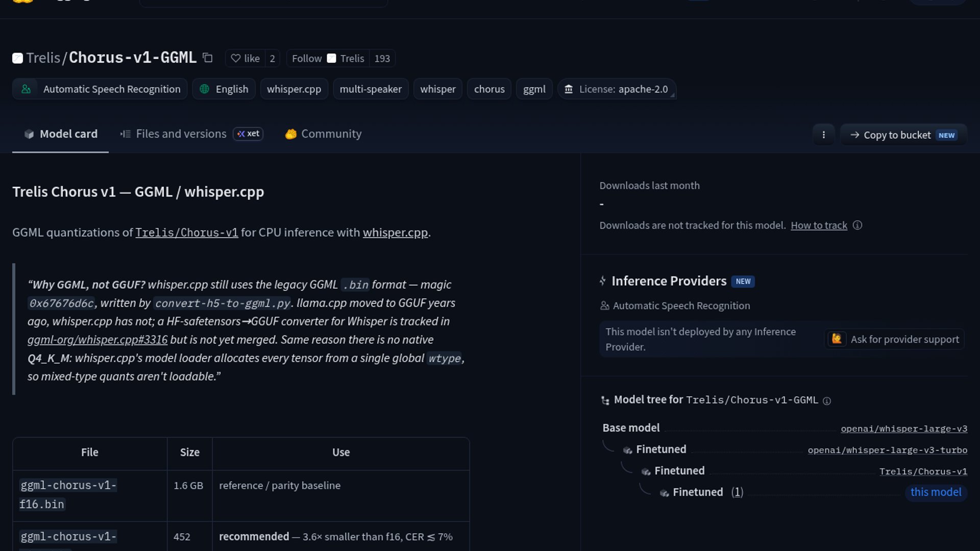The height and width of the screenshot is (551, 980).
Task: View the 193 followers count
Action: point(382,58)
